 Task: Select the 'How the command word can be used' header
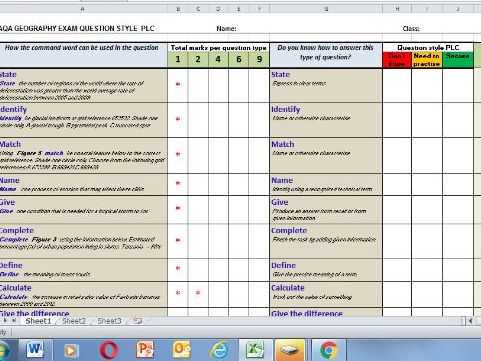pos(83,55)
